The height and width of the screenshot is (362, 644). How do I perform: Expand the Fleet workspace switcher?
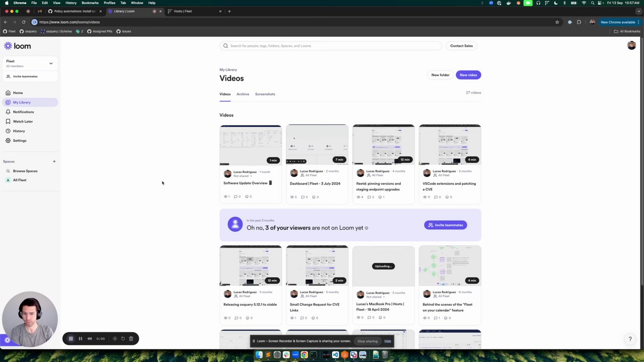pyautogui.click(x=29, y=63)
